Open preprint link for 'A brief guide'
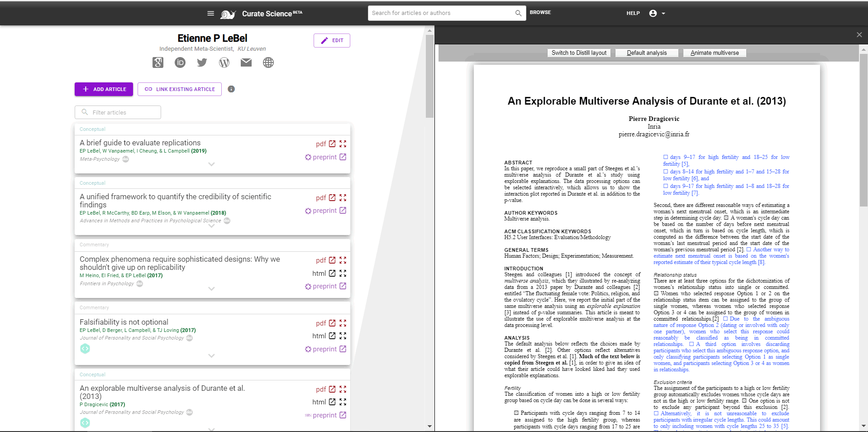The width and height of the screenshot is (868, 432). click(x=325, y=157)
